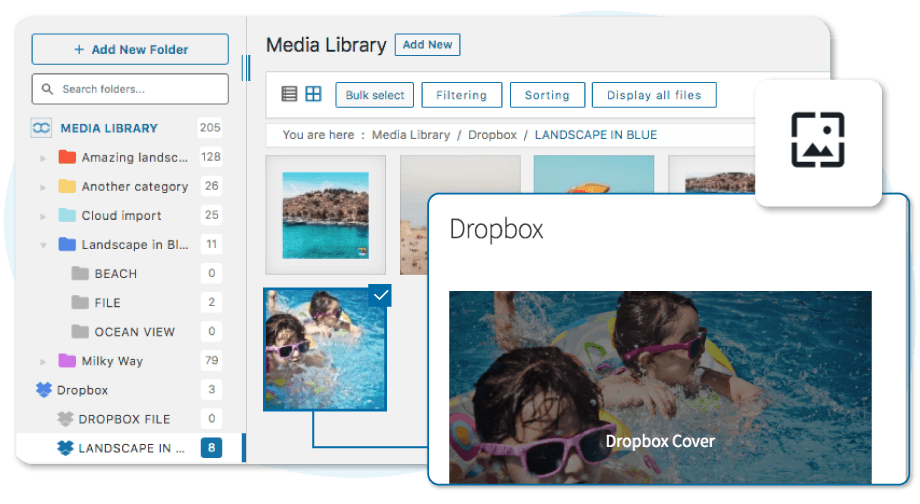The image size is (920, 504).
Task: Click the red Amazing landsc... folder icon
Action: click(x=67, y=157)
